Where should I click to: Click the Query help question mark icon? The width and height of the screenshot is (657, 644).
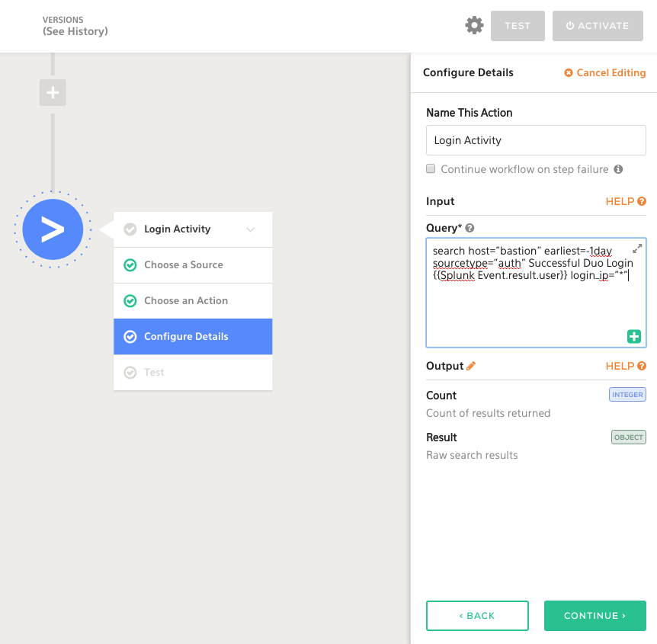coord(470,228)
